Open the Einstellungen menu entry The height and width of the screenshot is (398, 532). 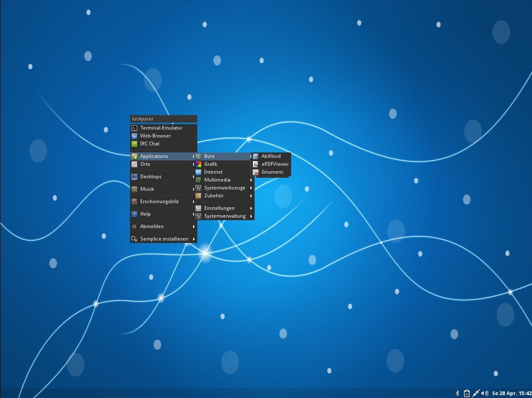pyautogui.click(x=219, y=208)
